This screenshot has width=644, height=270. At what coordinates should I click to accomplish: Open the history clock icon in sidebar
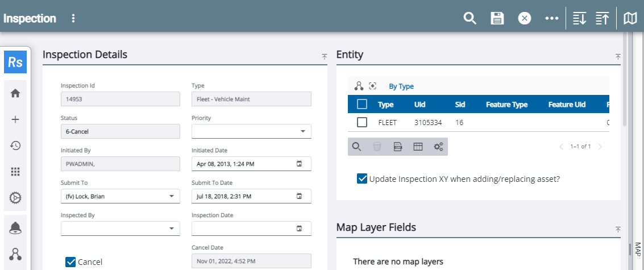[16, 146]
